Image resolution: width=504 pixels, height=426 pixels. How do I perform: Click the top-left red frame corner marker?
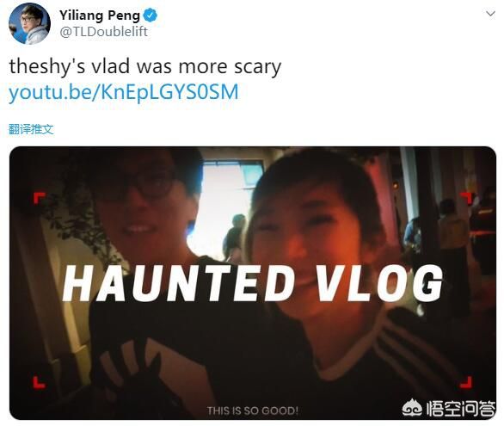click(x=40, y=198)
